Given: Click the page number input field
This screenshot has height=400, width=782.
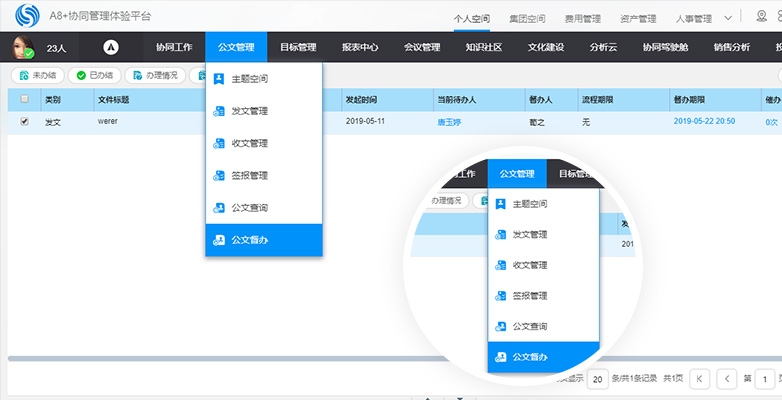Looking at the screenshot, I should [764, 379].
